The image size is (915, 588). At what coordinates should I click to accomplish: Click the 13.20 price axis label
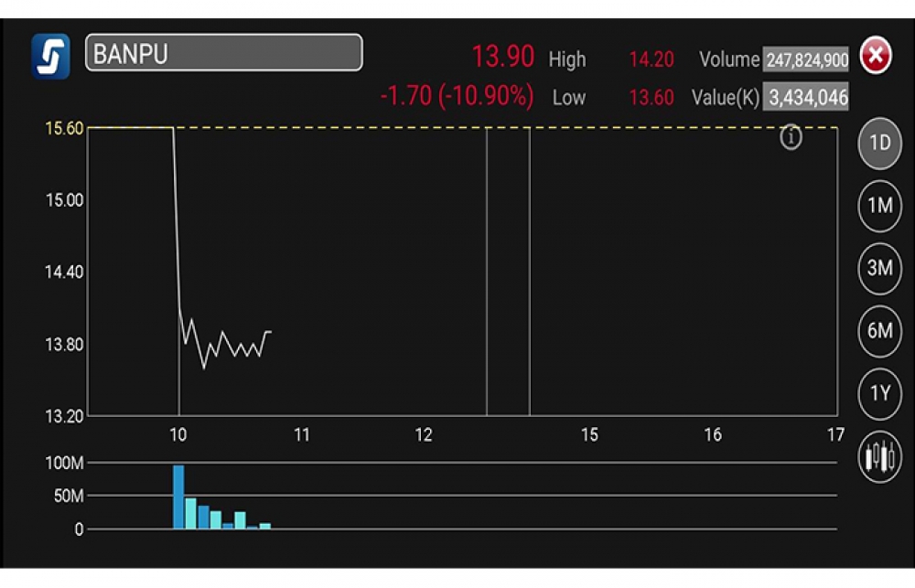pyautogui.click(x=64, y=416)
